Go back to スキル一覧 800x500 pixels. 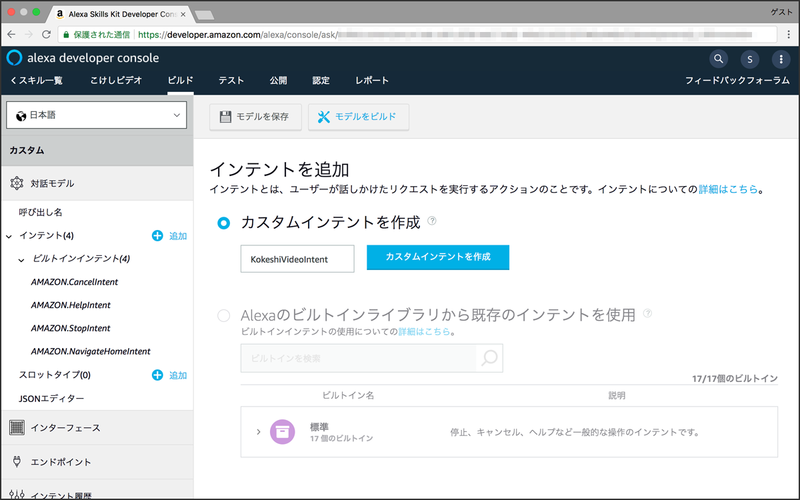pyautogui.click(x=36, y=80)
